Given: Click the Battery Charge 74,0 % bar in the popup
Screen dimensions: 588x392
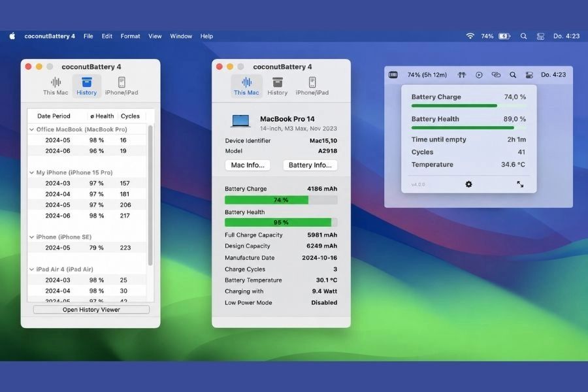Looking at the screenshot, I should tap(468, 106).
